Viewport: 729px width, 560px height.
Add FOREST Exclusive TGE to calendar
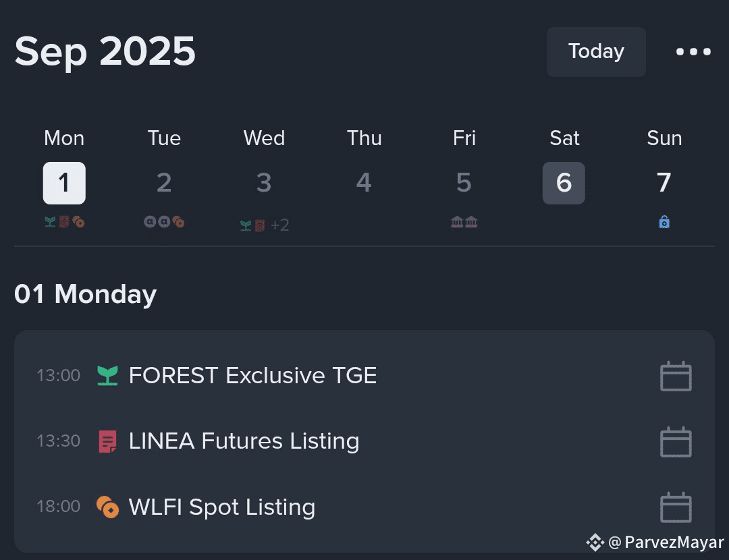(x=676, y=376)
